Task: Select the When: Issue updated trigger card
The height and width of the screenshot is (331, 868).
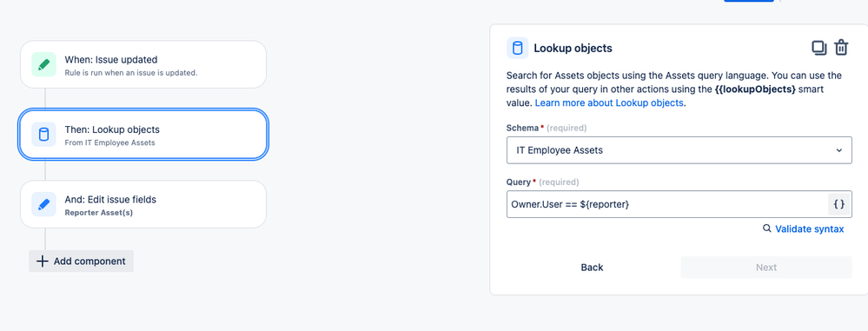Action: [143, 64]
